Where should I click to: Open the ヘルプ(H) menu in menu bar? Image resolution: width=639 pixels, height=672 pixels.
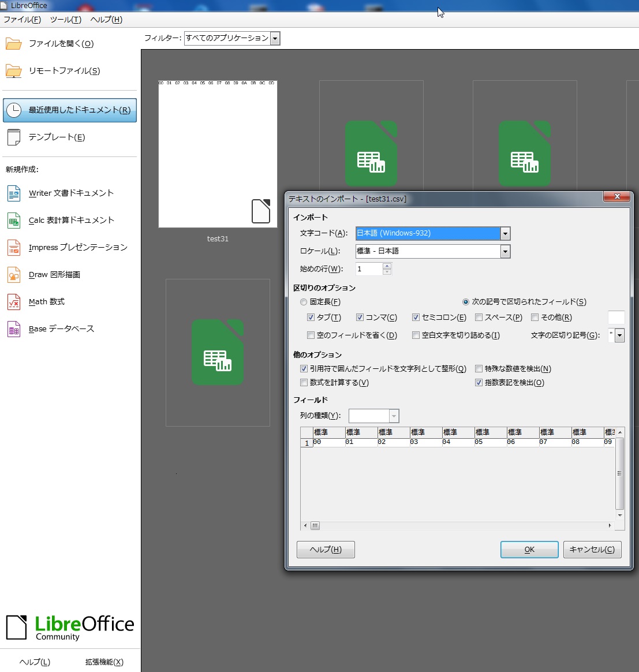click(x=106, y=20)
